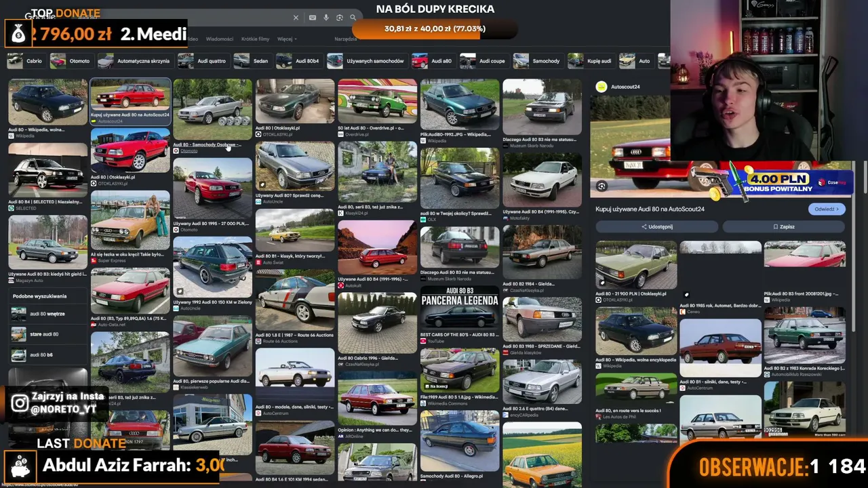868x488 pixels.
Task: Click the 'Używane Audi 80 B3: kiedyś hit giełd' caption
Action: point(47,274)
